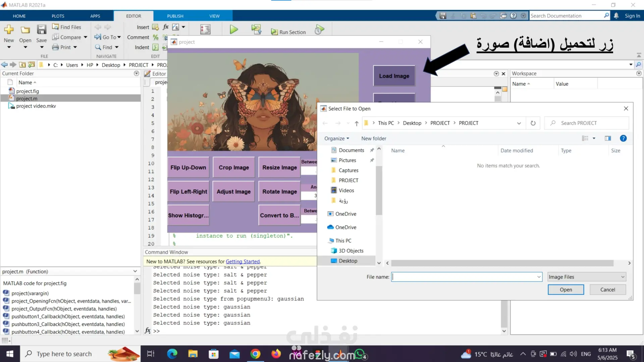Open the Image Files type dropdown
Screen dimensions: 644x362
click(587, 277)
